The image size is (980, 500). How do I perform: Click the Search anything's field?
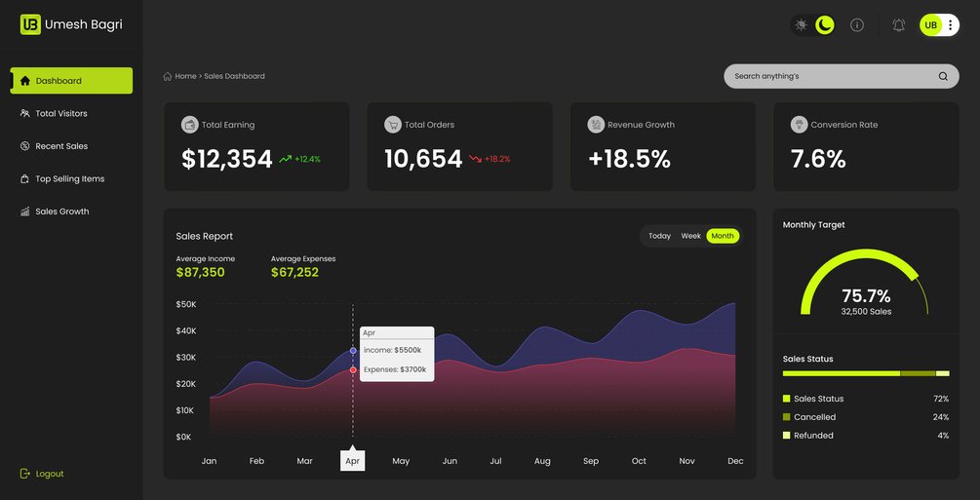842,76
